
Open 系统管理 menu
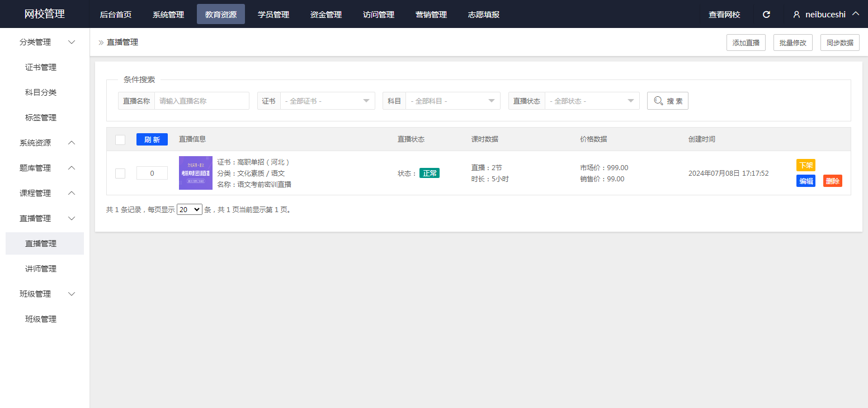[x=168, y=15]
